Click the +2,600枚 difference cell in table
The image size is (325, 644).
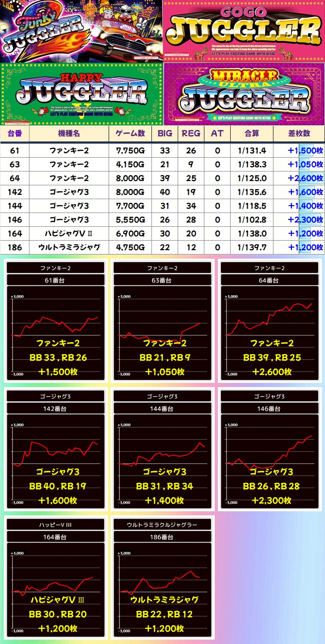[299, 178]
